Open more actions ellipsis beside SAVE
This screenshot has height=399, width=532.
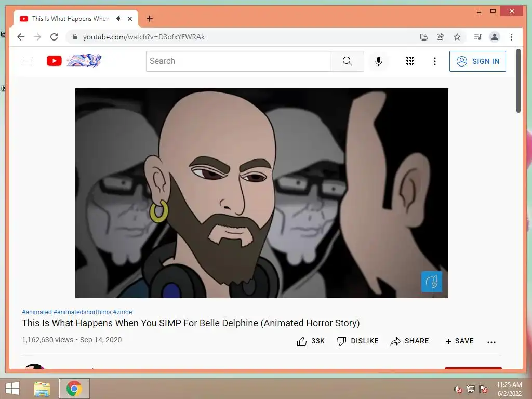pyautogui.click(x=491, y=342)
